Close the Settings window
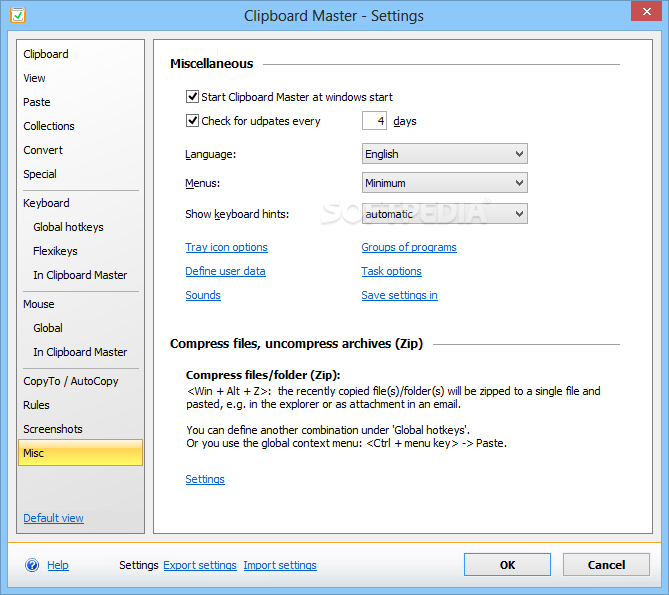 click(x=646, y=12)
